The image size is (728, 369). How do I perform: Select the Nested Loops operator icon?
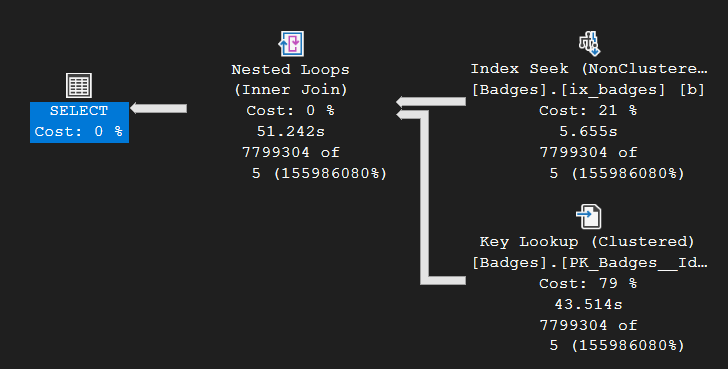(x=291, y=44)
